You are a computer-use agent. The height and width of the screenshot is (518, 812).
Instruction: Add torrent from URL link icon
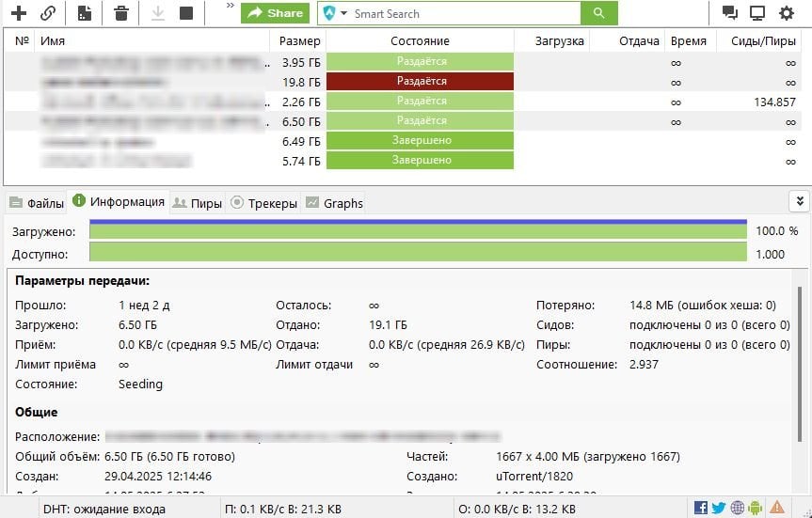(x=48, y=13)
